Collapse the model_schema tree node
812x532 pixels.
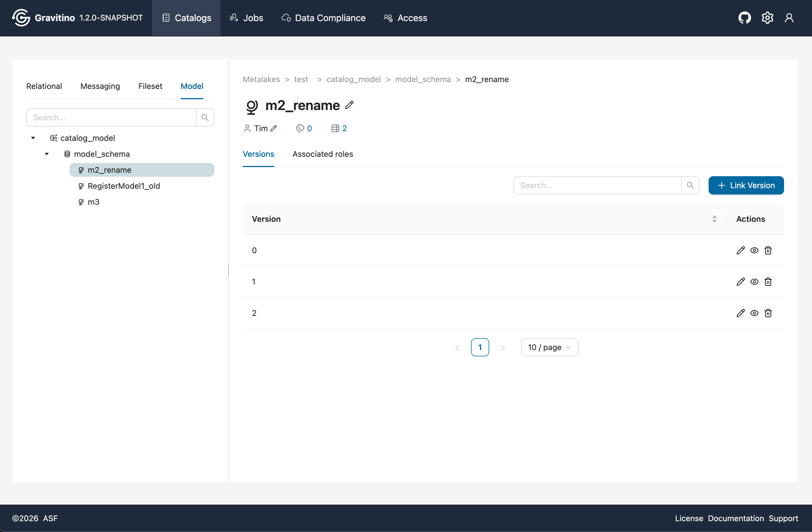(47, 154)
